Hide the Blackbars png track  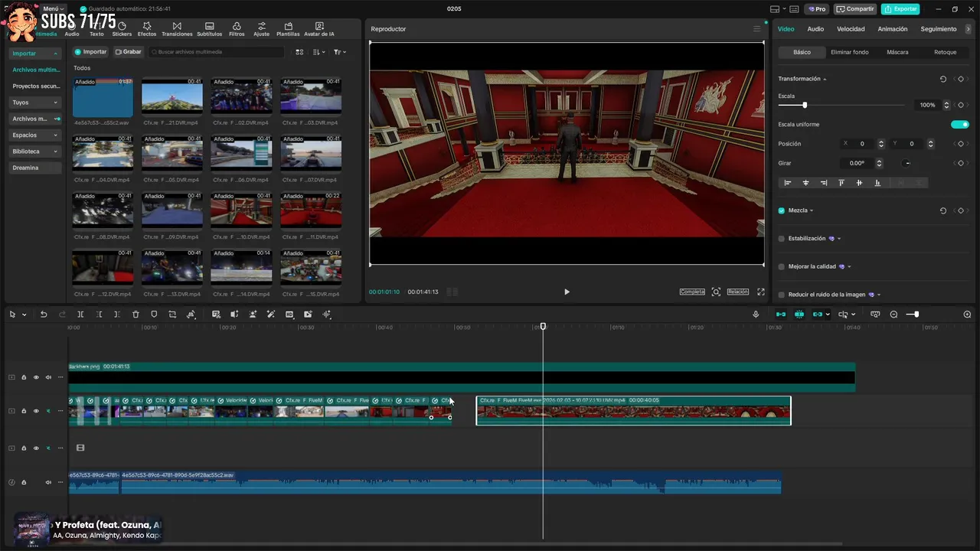click(x=36, y=377)
